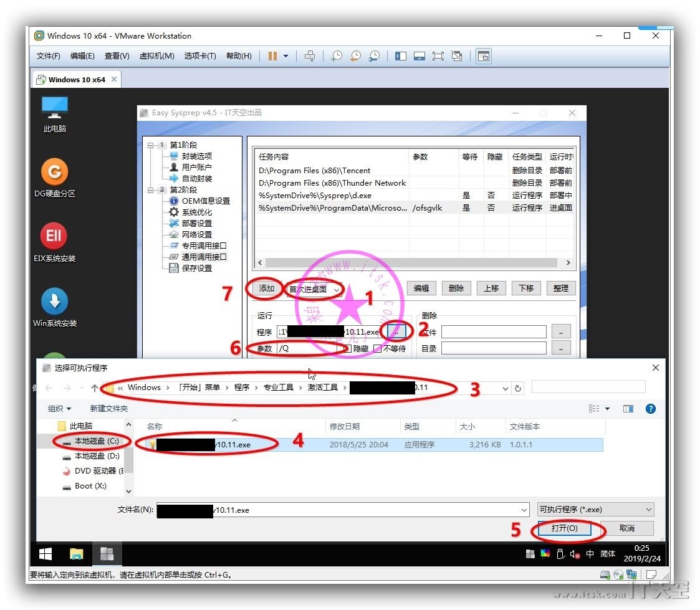Image resolution: width=700 pixels, height=610 pixels.
Task: Click scroll-down arrow in file dialog folder tree
Action: [128, 491]
